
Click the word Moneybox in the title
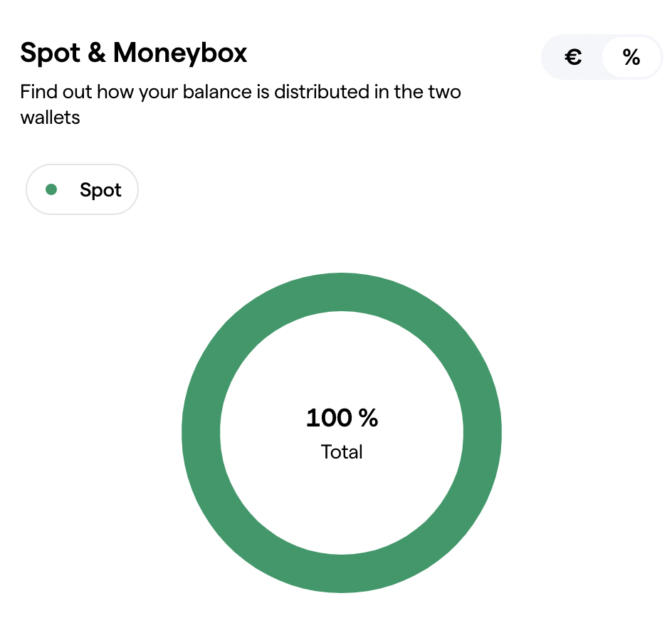[x=180, y=53]
